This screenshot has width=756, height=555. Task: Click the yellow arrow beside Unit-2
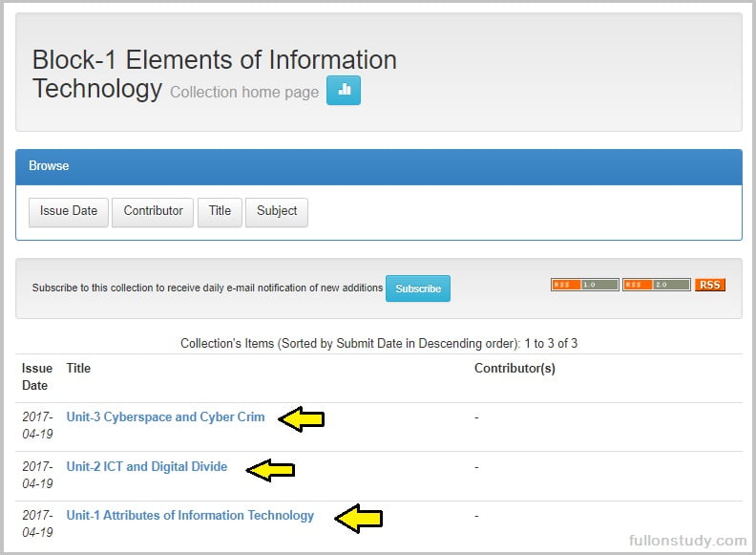click(x=271, y=469)
